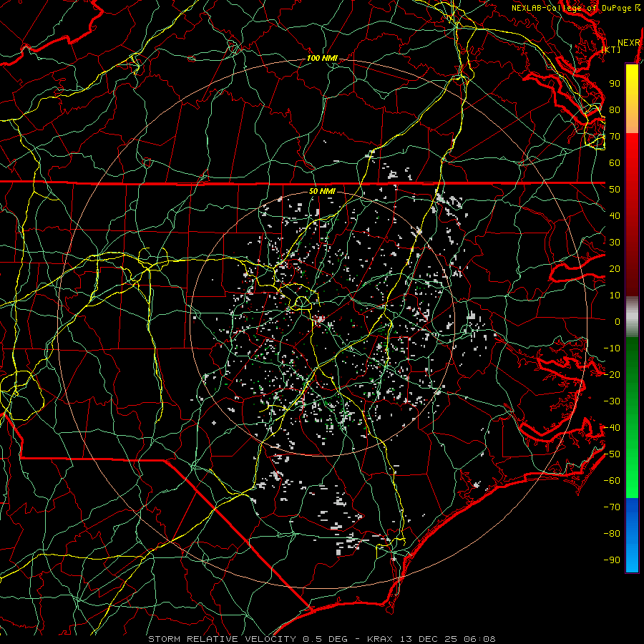Click the 80 knot value on color scale
The width and height of the screenshot is (644, 644).
tap(615, 110)
